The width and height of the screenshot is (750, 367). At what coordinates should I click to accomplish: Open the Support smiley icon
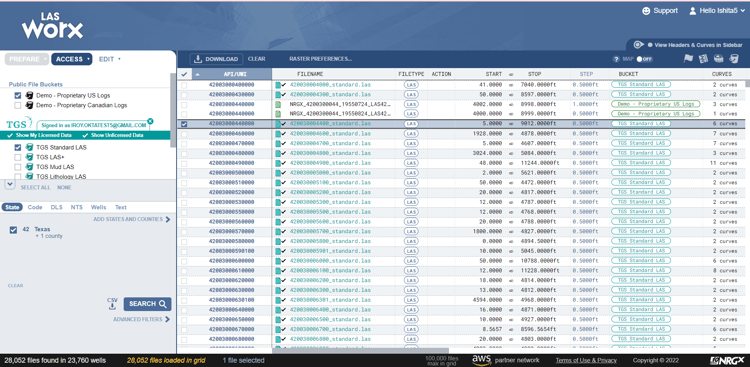tap(646, 11)
